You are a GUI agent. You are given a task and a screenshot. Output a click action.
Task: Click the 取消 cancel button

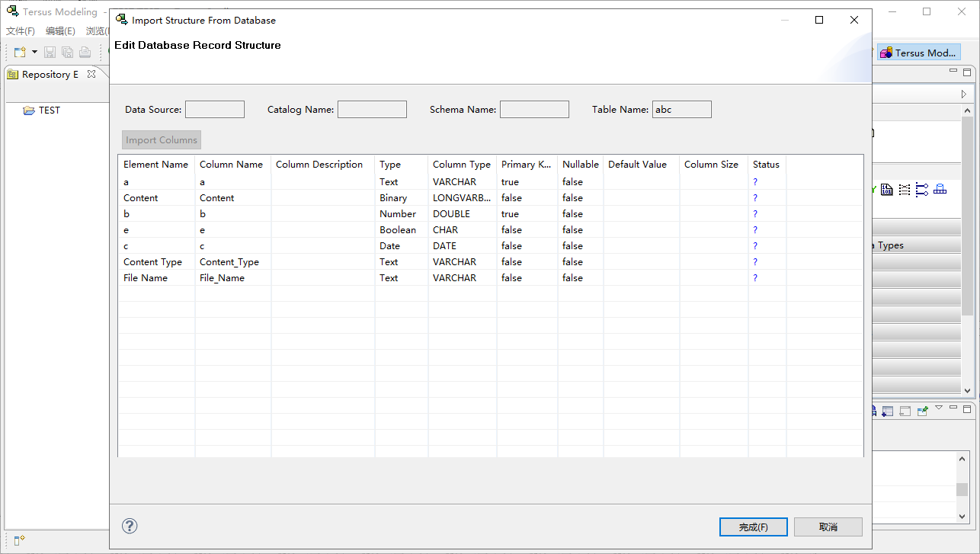tap(828, 527)
